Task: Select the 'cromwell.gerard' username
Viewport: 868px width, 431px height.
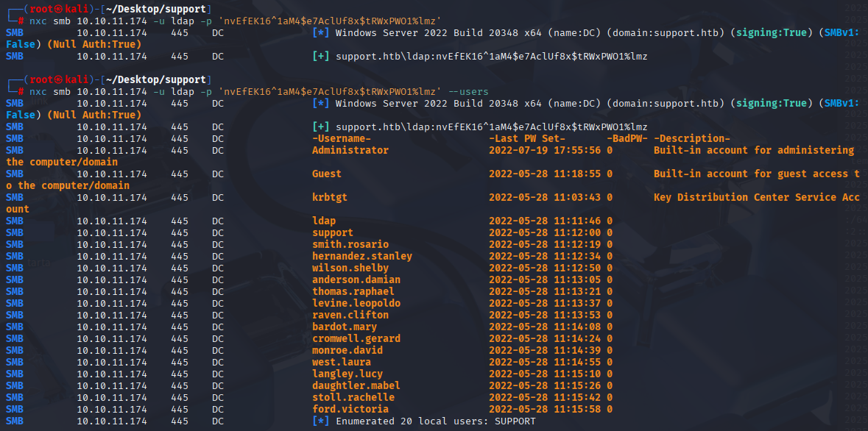Action: (x=356, y=338)
